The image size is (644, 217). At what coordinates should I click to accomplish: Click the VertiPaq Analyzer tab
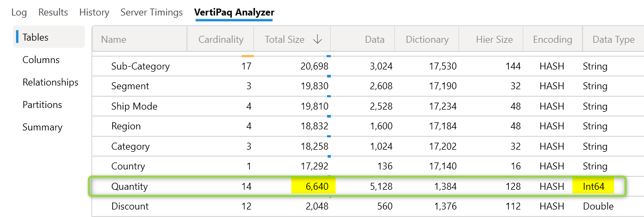234,12
